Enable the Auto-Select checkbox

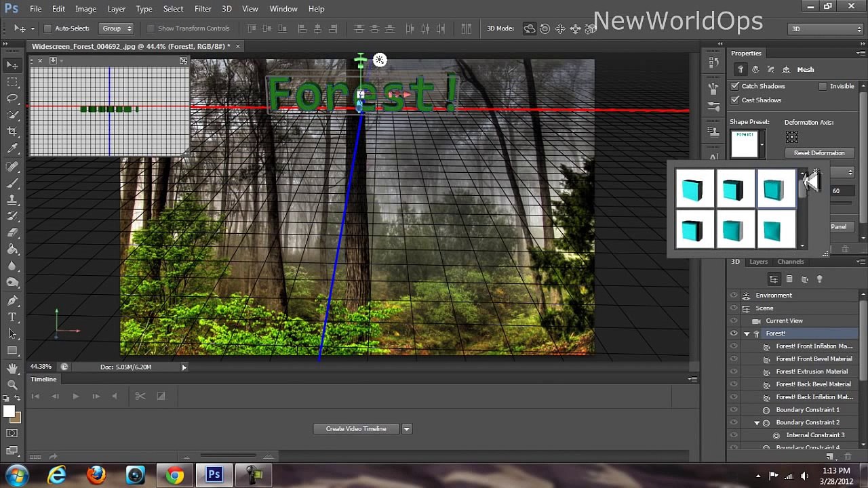tap(47, 28)
